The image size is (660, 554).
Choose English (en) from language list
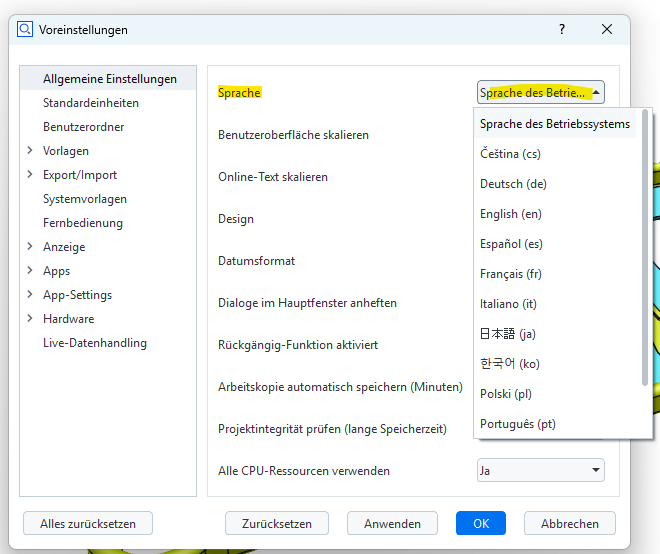tap(510, 214)
